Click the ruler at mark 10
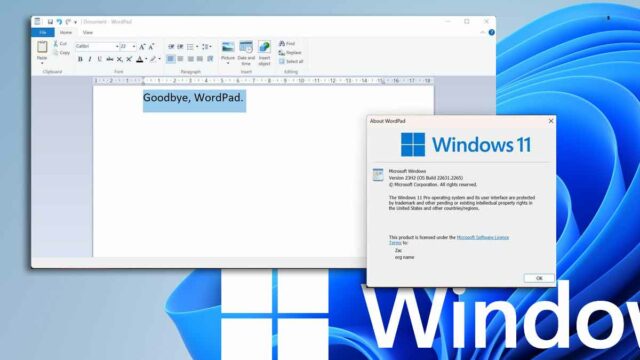The height and width of the screenshot is (360, 640). tap(301, 81)
